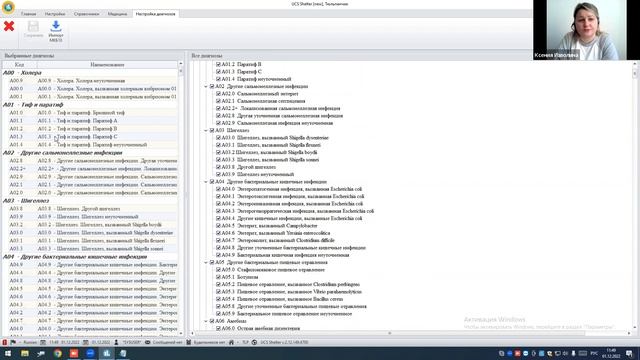Click the Сохранить floppy disk icon
The image size is (640, 360).
click(33, 27)
